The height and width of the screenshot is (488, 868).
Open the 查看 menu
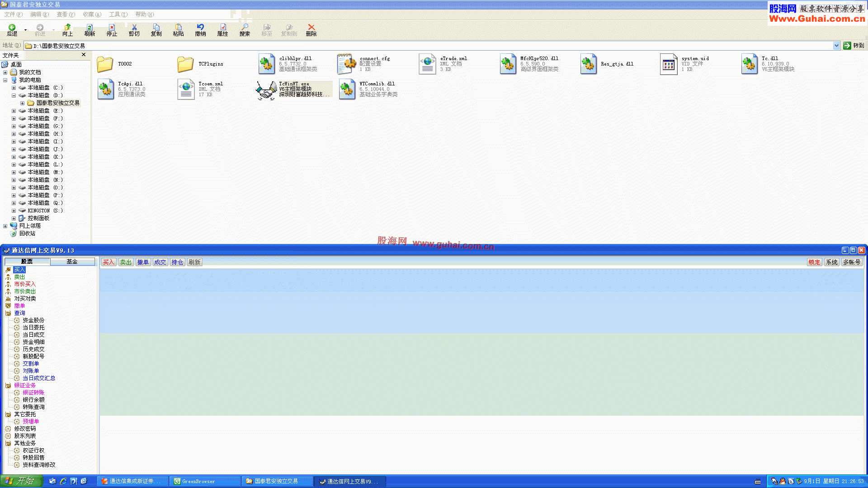point(66,14)
